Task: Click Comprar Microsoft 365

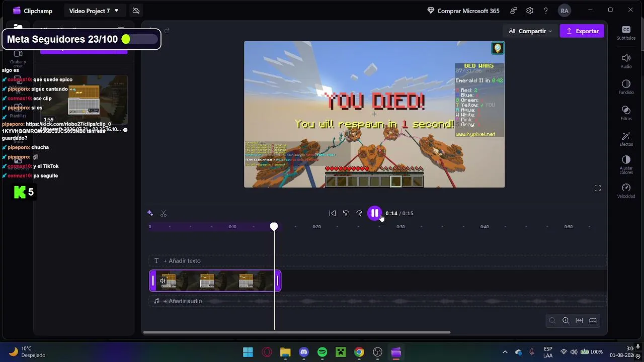Action: 463,11
